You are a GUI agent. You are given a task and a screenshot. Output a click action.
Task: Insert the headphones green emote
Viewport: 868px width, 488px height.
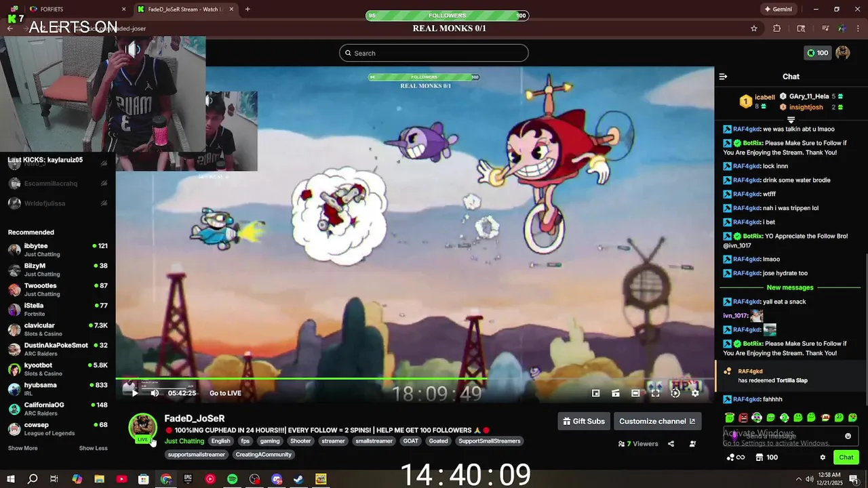coord(757,418)
